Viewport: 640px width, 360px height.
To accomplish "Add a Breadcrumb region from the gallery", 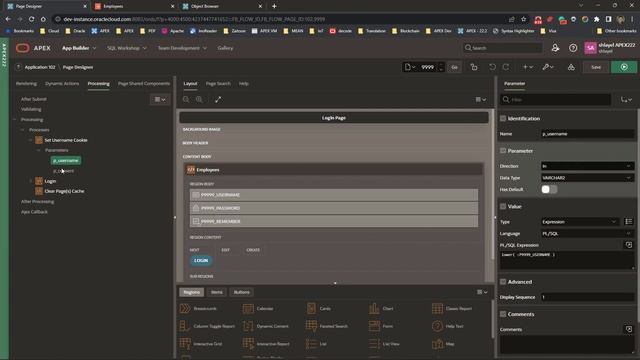I will [x=185, y=309].
